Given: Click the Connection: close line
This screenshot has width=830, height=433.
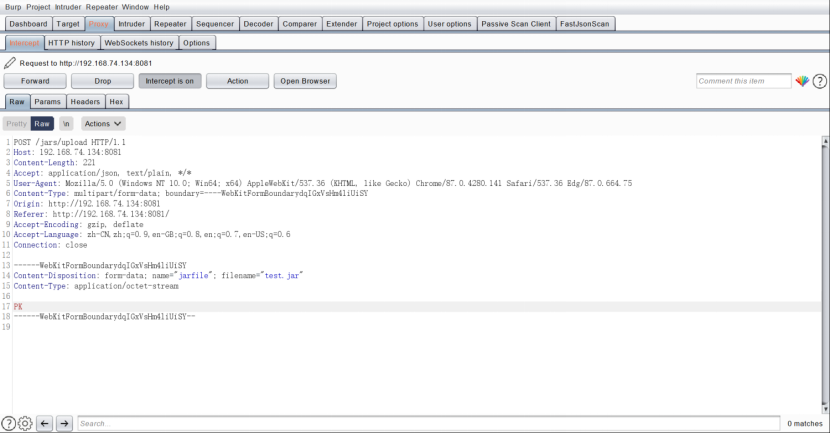Looking at the screenshot, I should (50, 245).
